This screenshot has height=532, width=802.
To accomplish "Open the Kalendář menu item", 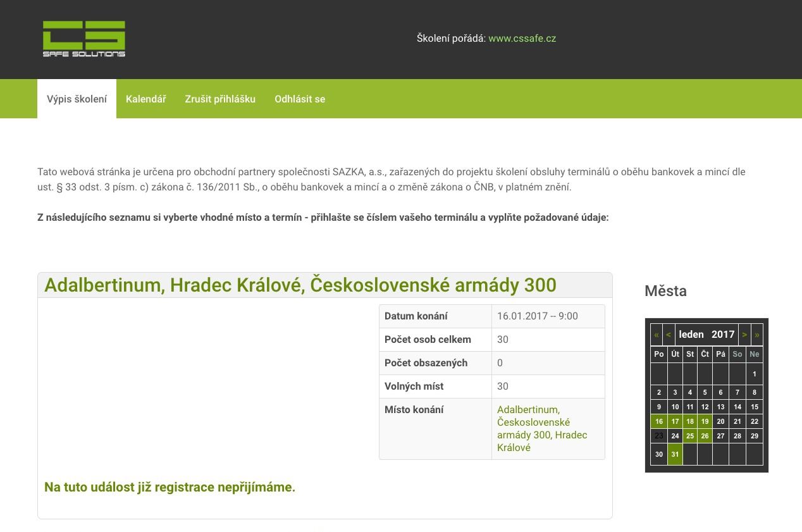I will click(x=145, y=99).
